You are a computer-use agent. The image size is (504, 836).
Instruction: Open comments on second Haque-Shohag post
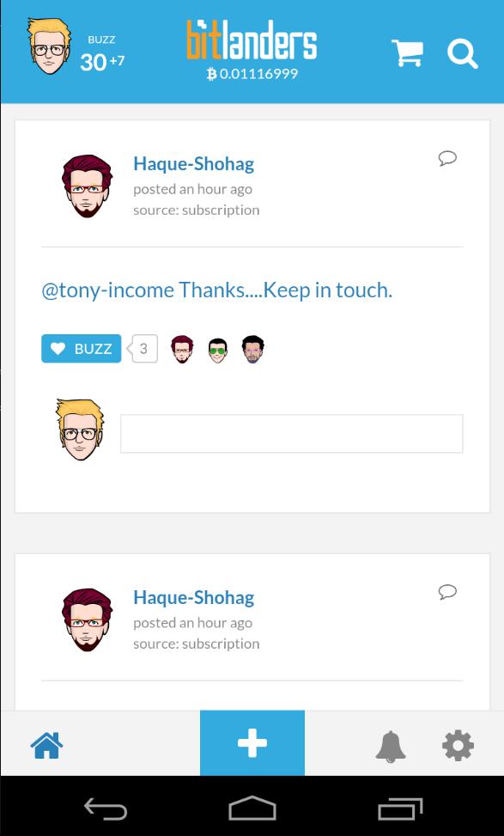[x=447, y=592]
